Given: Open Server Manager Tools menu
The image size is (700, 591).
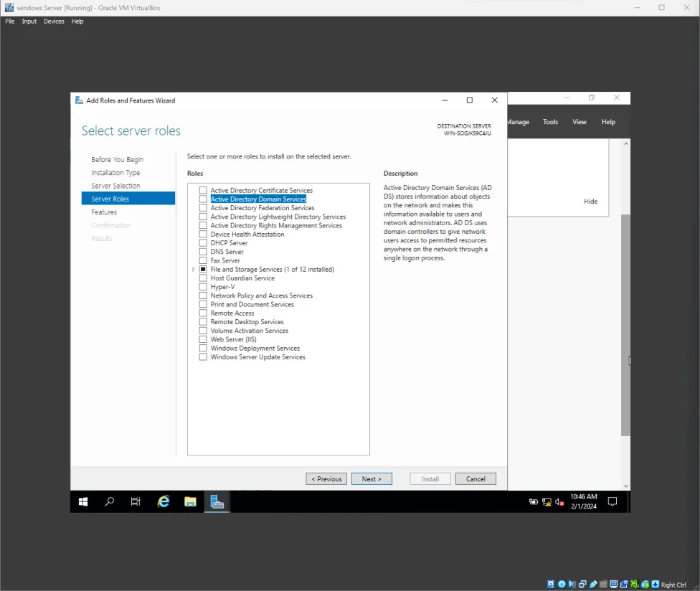Looking at the screenshot, I should point(550,122).
